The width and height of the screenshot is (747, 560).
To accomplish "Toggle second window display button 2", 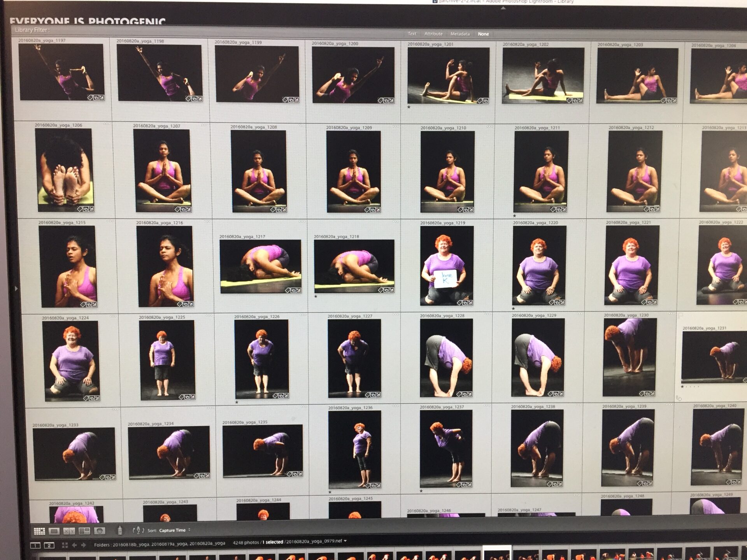I will 49,546.
